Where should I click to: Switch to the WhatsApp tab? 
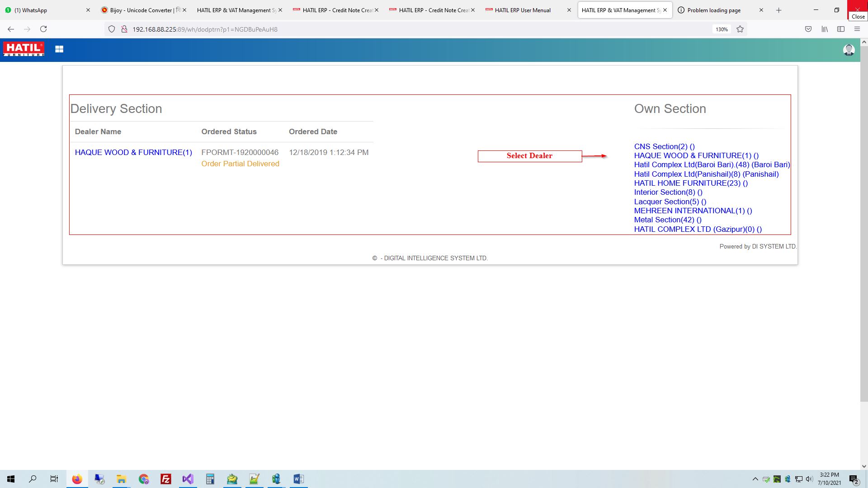coord(47,10)
